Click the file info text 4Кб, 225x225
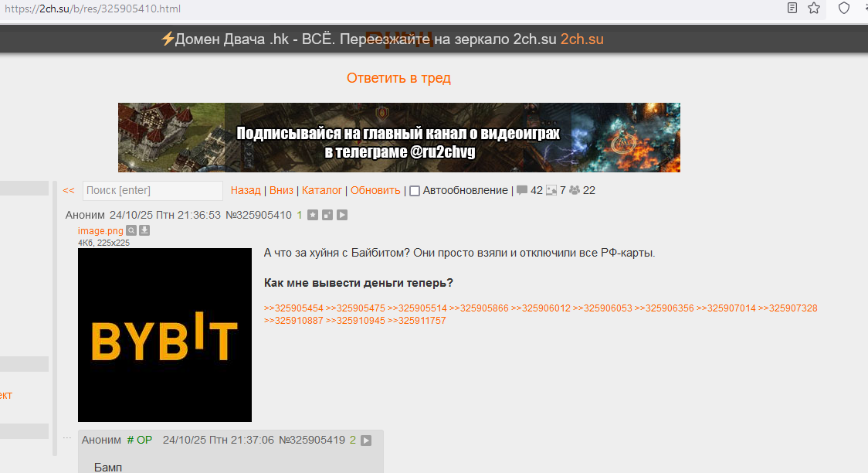 pyautogui.click(x=104, y=243)
